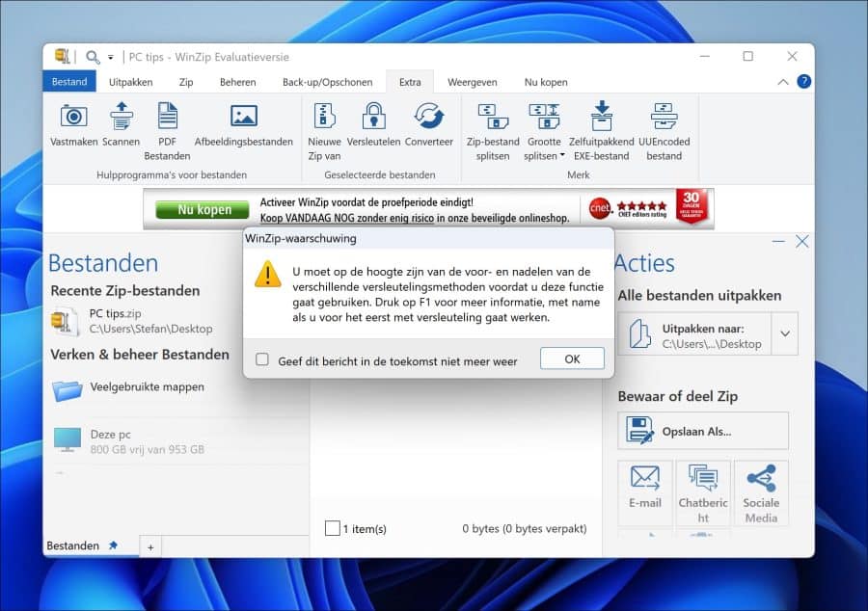
Task: Open Veelgebruikte mappen folder
Action: (128, 388)
